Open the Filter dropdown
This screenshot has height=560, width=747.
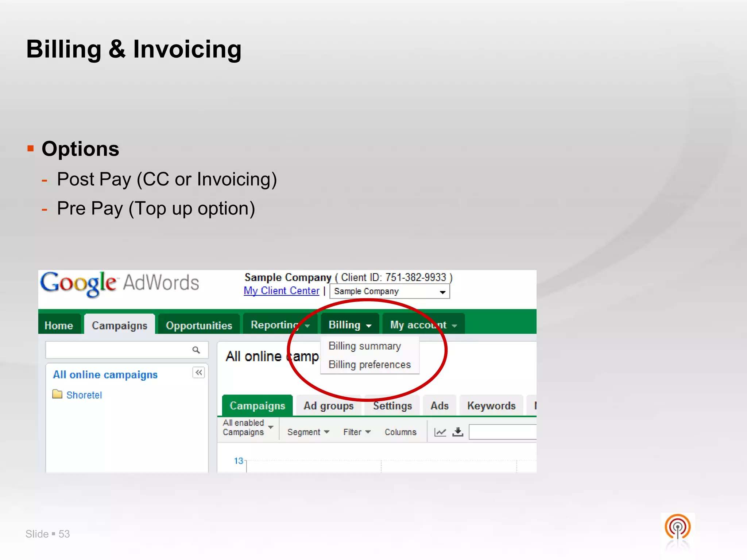tap(357, 432)
